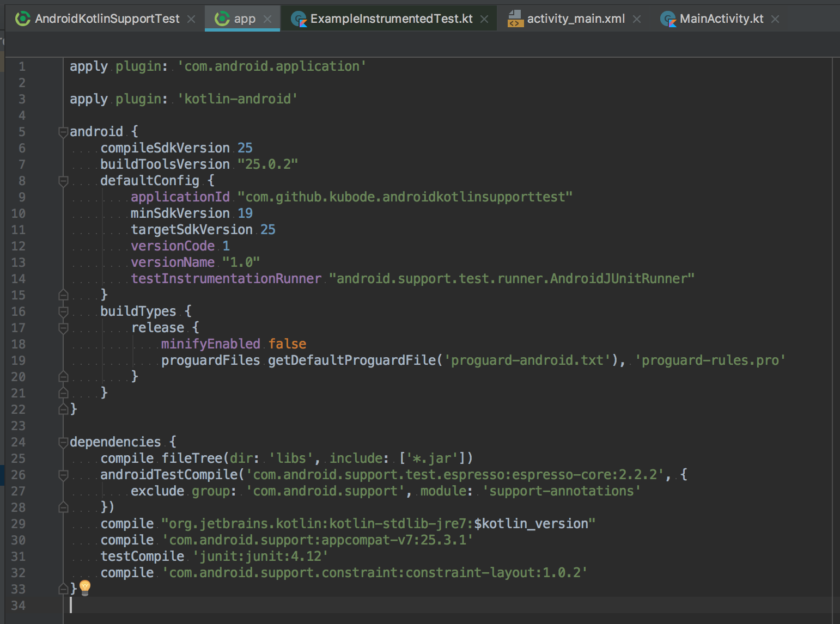
Task: Click fold end marker on line 22
Action: pyautogui.click(x=63, y=409)
